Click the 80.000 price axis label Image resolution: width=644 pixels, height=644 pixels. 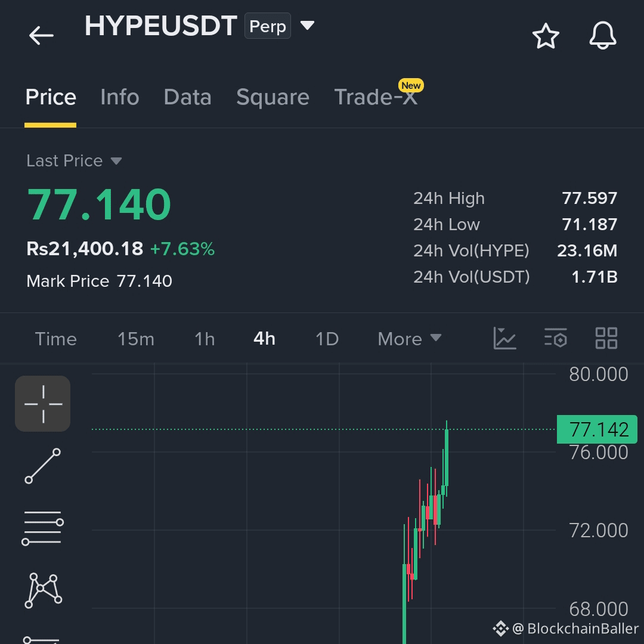coord(599,374)
